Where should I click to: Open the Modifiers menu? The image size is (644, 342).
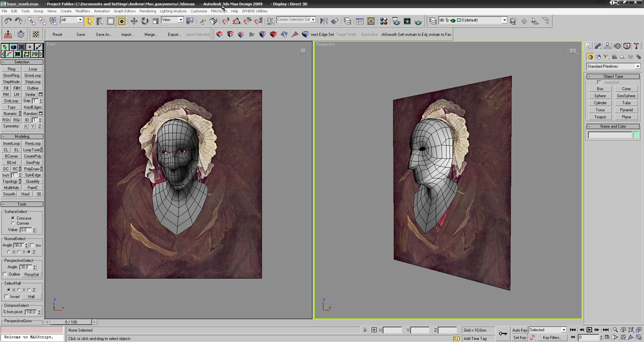point(83,11)
